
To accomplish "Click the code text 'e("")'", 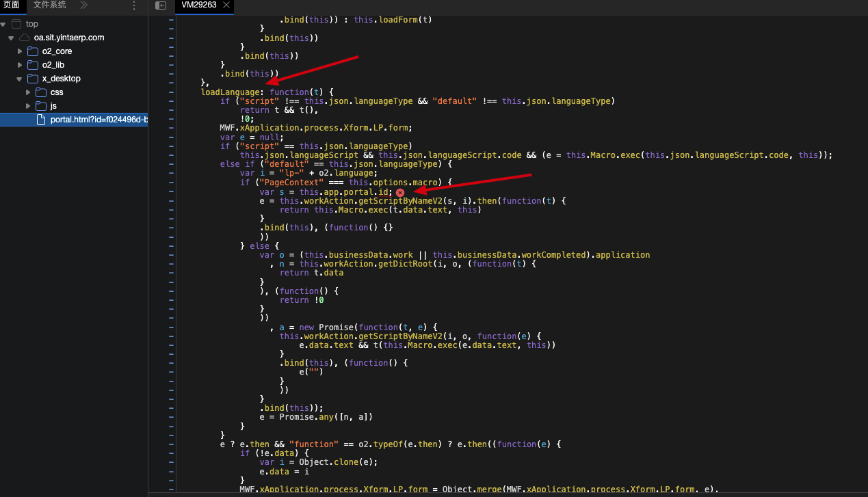I will [311, 372].
